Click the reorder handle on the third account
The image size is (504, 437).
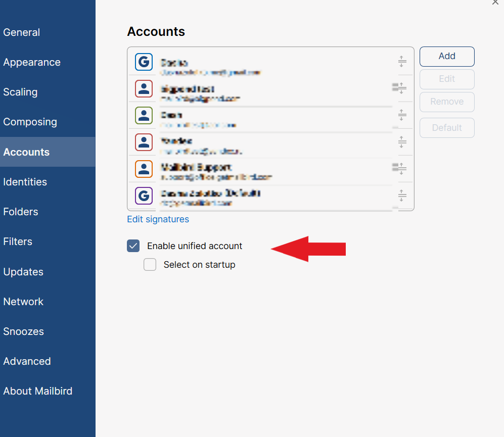pyautogui.click(x=402, y=115)
